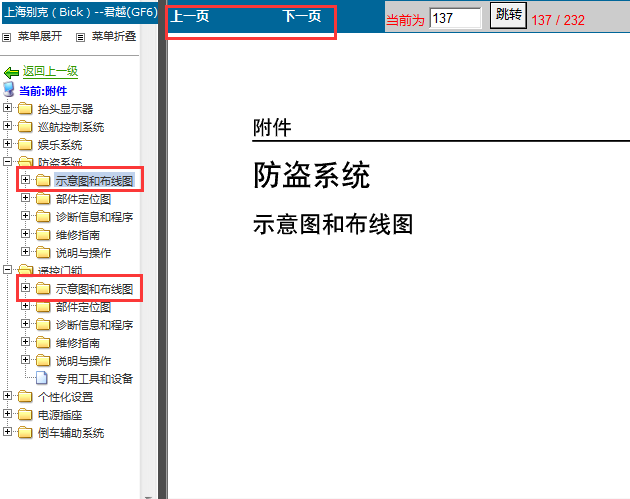This screenshot has width=630, height=499.
Task: Click the 个性化设置 label
Action: (x=65, y=397)
